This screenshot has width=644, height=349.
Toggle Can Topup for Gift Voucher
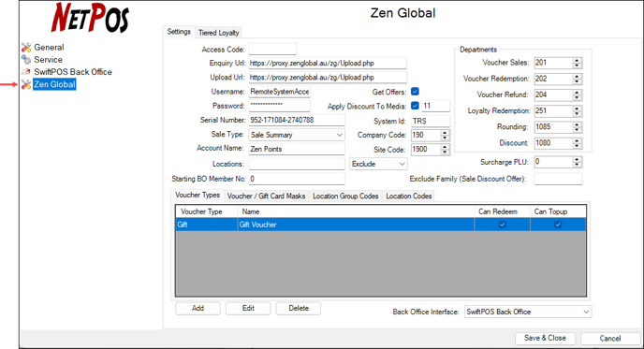(x=558, y=225)
